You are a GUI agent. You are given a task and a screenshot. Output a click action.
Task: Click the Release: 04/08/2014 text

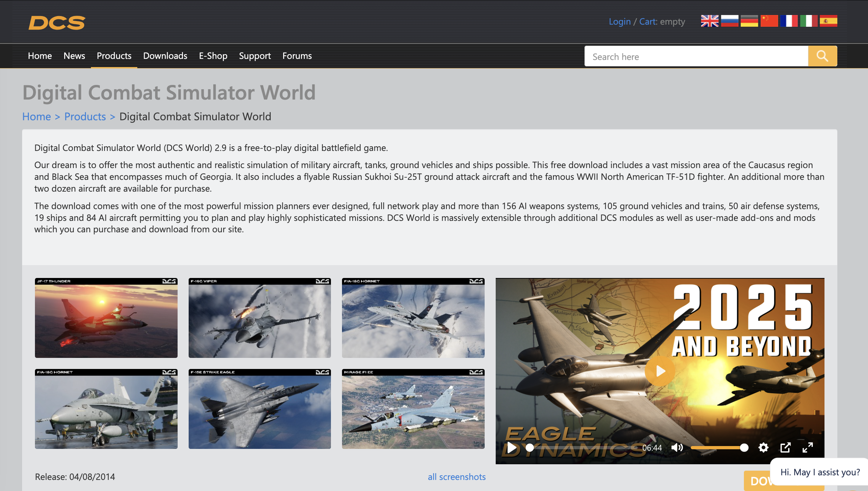tap(75, 477)
